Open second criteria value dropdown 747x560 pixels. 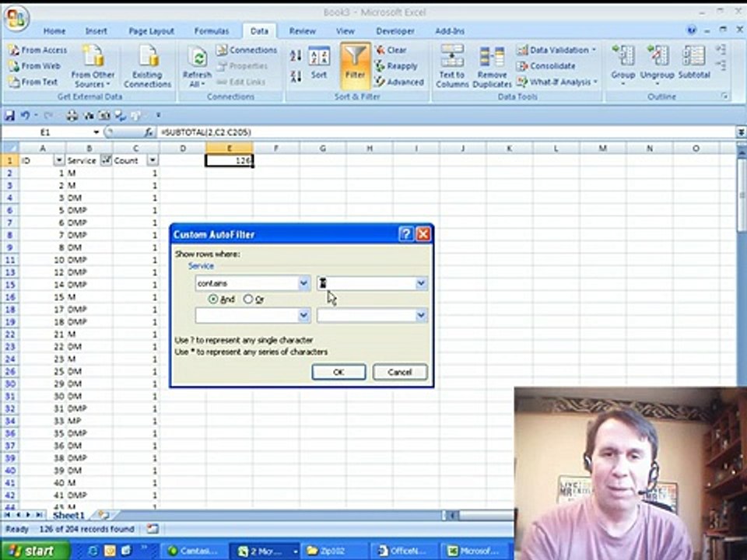[421, 315]
